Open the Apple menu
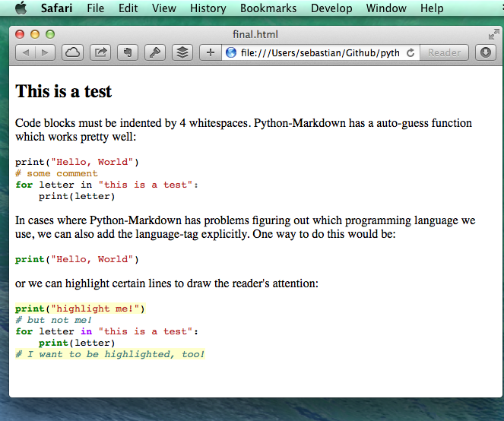The image size is (504, 421). pyautogui.click(x=21, y=8)
